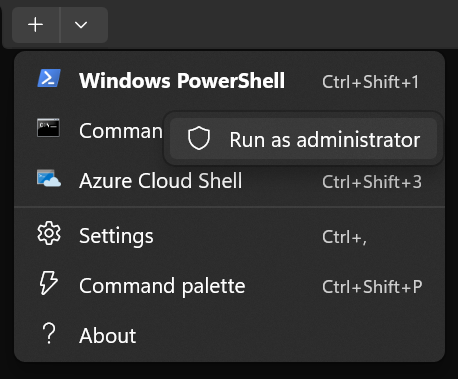458x379 pixels.
Task: Select Windows PowerShell profile
Action: (x=229, y=81)
